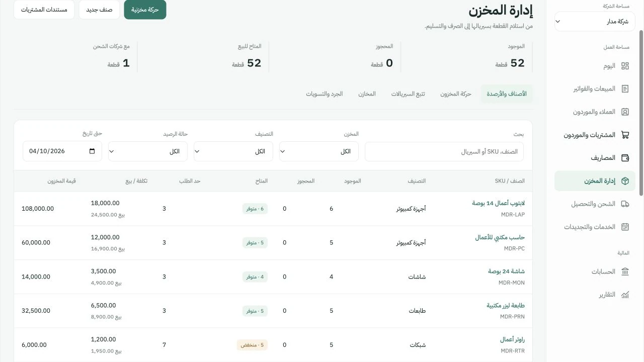The width and height of the screenshot is (644, 362).
Task: Click the 04/10/2026 date field
Action: (62, 151)
